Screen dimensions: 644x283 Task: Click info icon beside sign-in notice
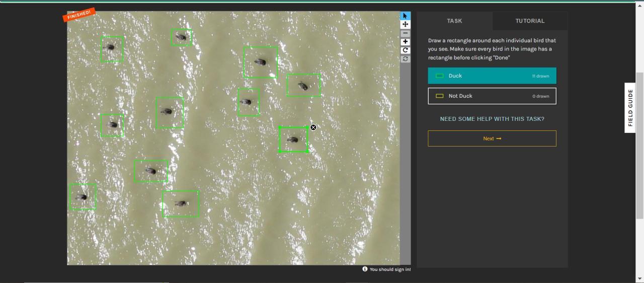click(x=365, y=269)
